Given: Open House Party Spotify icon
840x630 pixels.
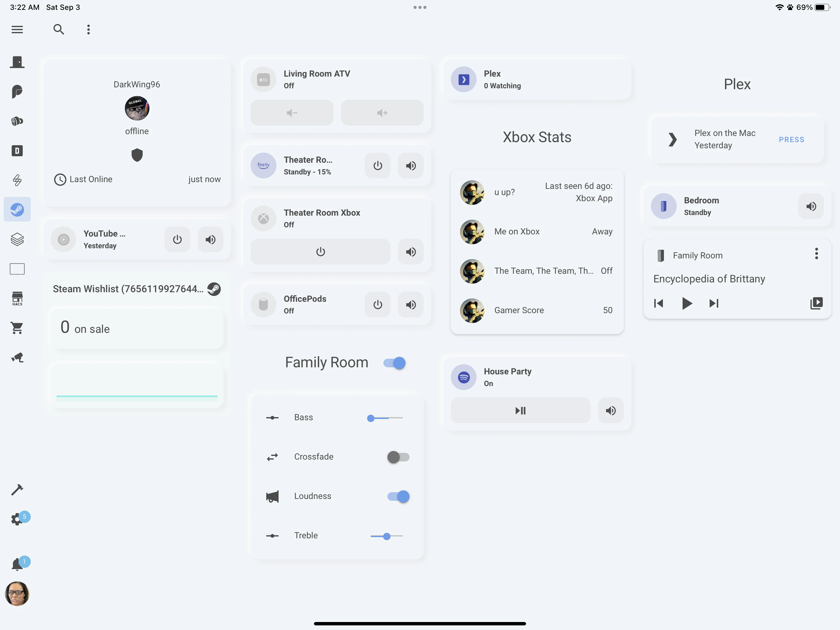Looking at the screenshot, I should [463, 377].
